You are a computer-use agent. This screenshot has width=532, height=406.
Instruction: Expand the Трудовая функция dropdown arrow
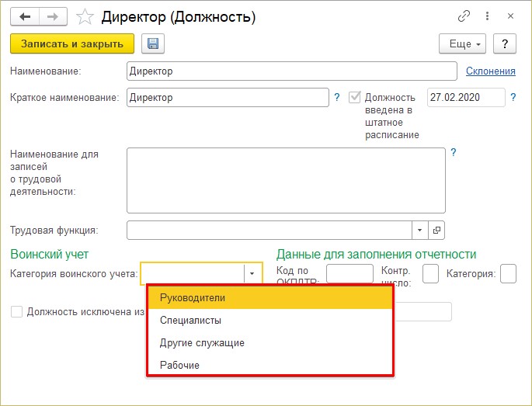tap(420, 231)
